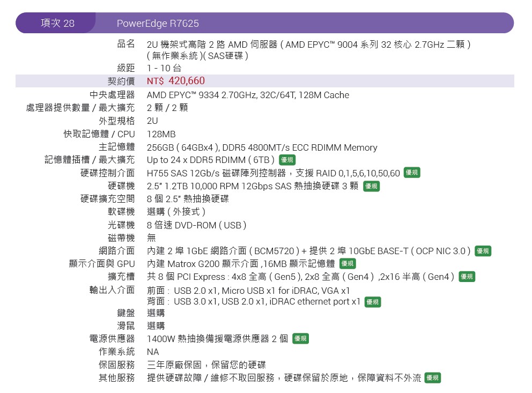Click the 快取記憶體 / CPU label

[99, 134]
